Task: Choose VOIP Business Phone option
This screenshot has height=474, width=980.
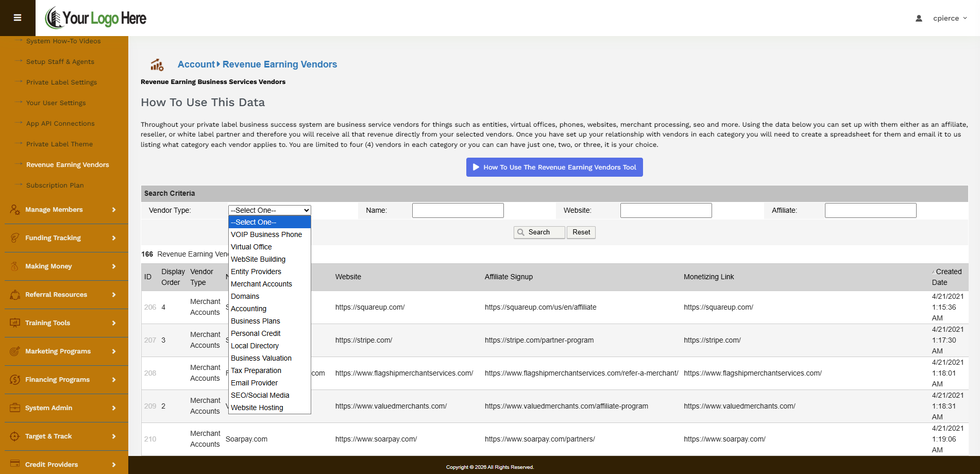Action: click(x=269, y=234)
